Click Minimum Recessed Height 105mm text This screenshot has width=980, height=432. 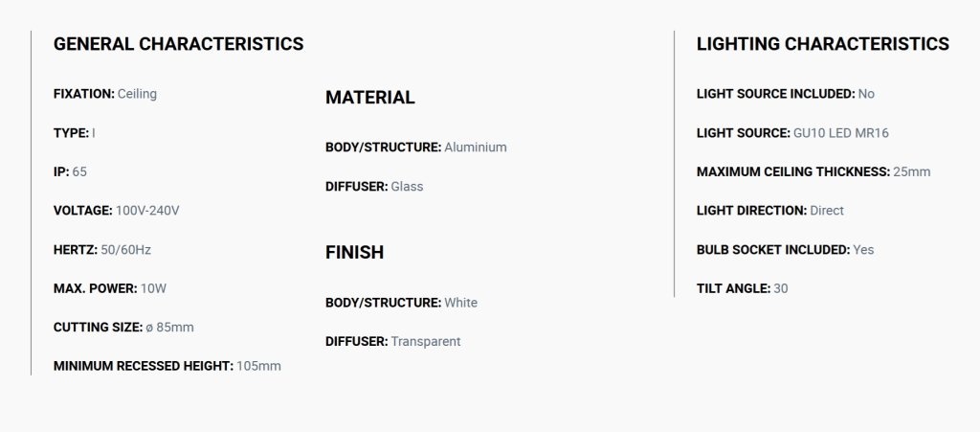pyautogui.click(x=167, y=366)
